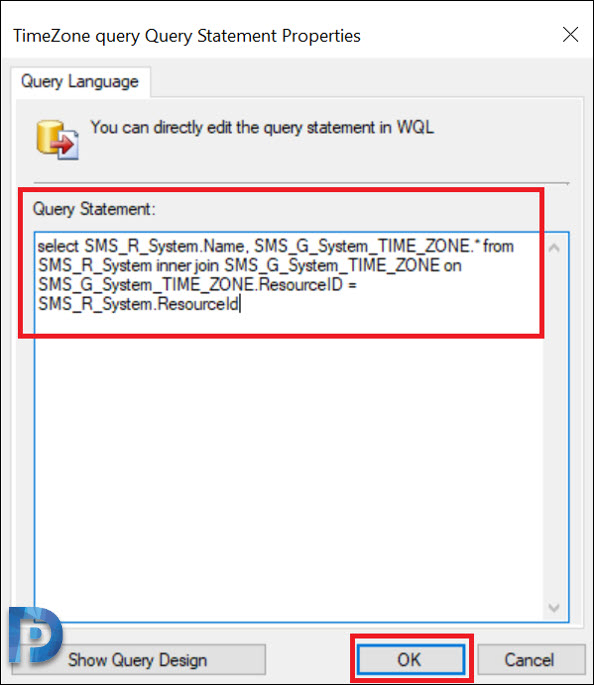Click the "You can directly edit" WQL hint text
This screenshot has width=594, height=685.
pyautogui.click(x=262, y=128)
